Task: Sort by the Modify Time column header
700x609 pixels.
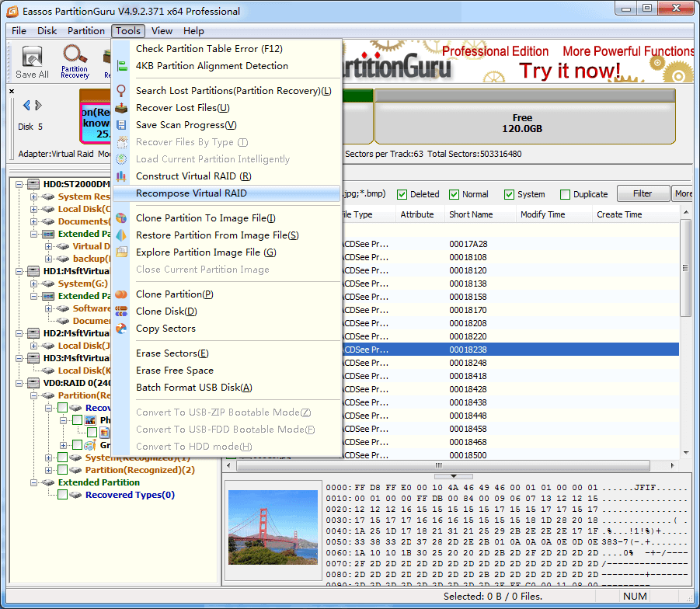Action: (554, 214)
